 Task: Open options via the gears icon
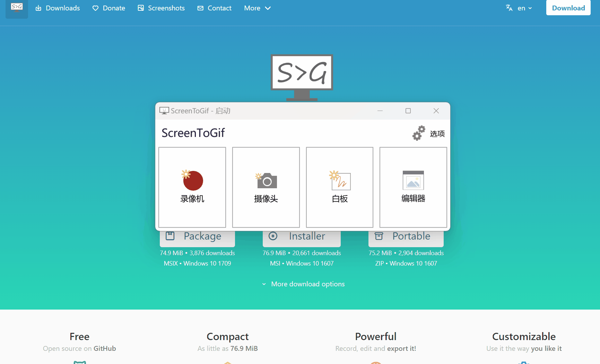pos(419,133)
